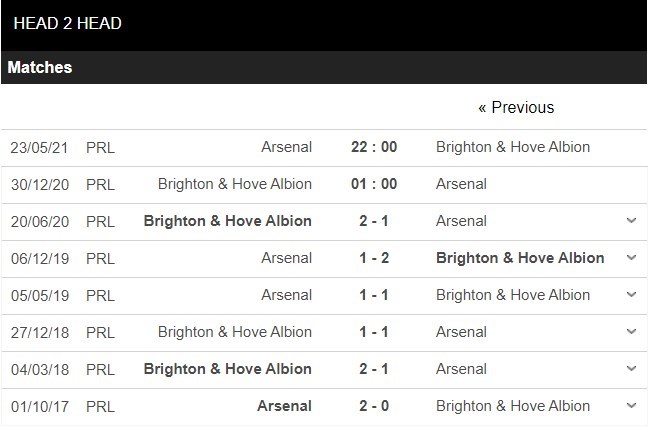
Task: Expand the 06/12/19 match row chevron
Action: point(631,258)
